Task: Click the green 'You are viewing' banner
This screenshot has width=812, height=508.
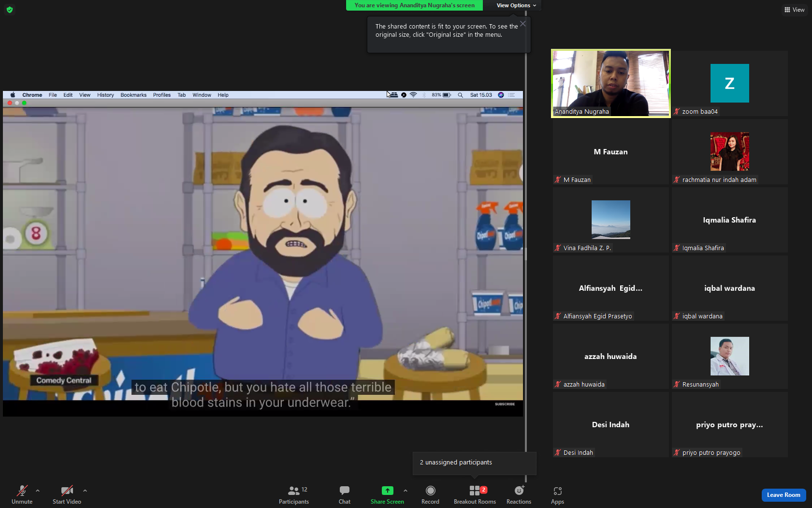Action: [414, 5]
